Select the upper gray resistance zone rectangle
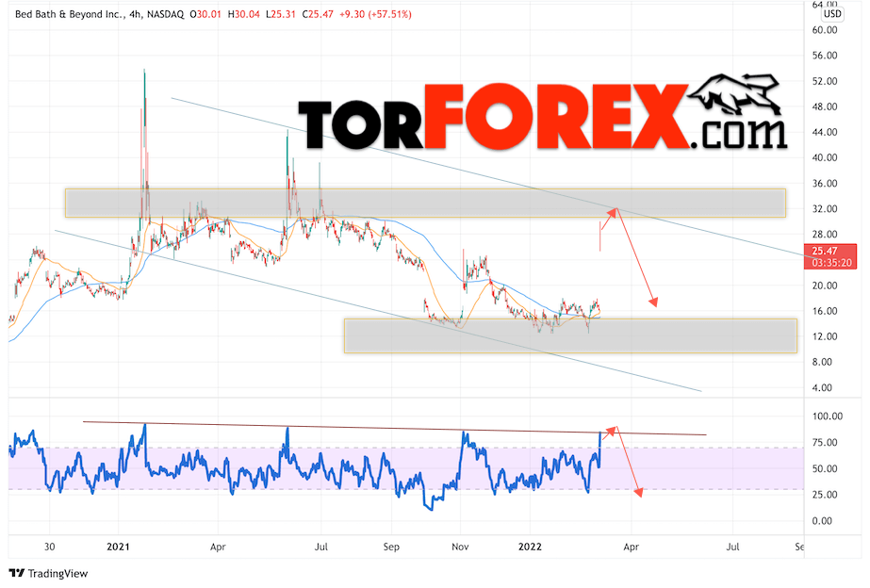This screenshot has width=870, height=588. (425, 203)
